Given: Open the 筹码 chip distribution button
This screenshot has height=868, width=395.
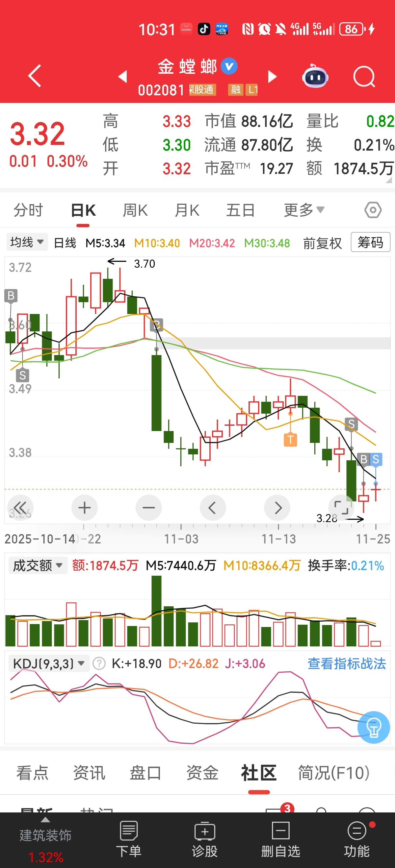Looking at the screenshot, I should 370,242.
